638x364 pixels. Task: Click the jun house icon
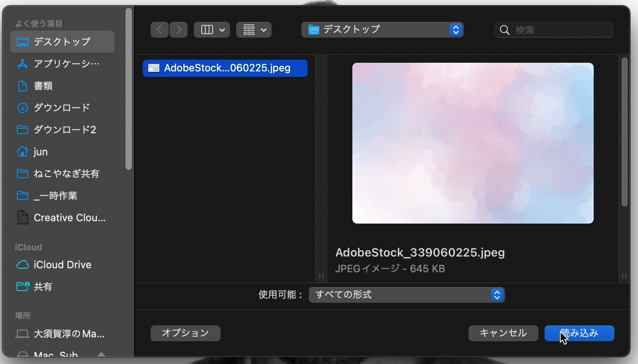pos(23,151)
